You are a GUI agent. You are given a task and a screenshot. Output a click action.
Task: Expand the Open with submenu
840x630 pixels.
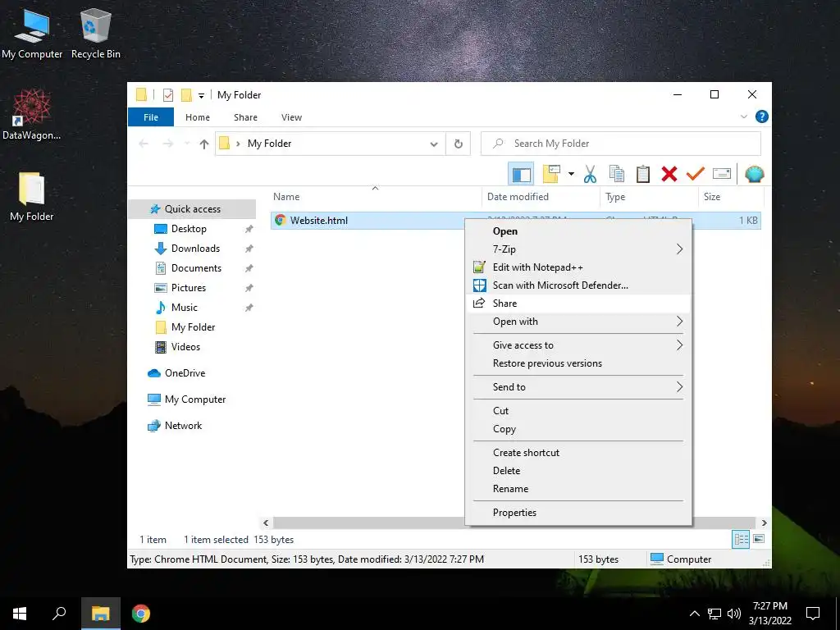[x=578, y=322]
